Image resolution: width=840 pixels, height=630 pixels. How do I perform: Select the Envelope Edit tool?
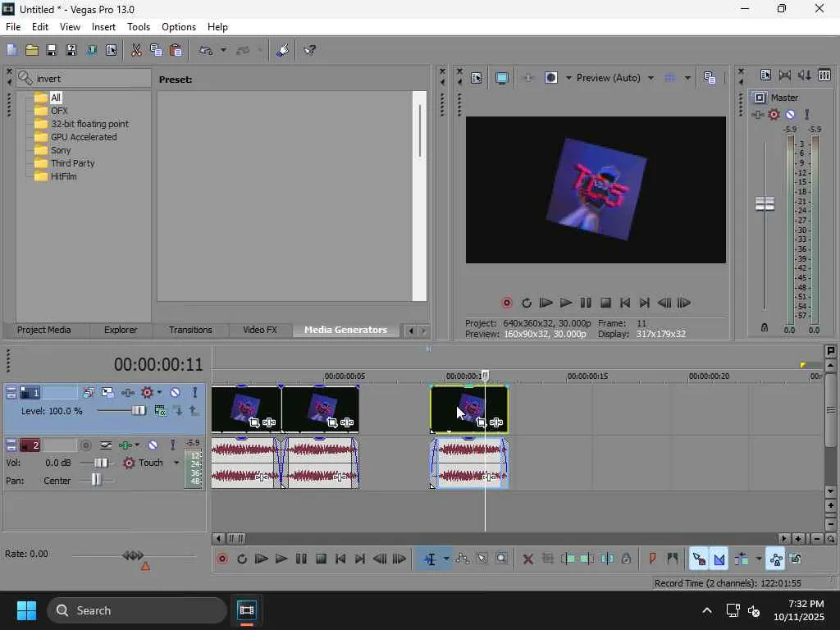tap(463, 559)
